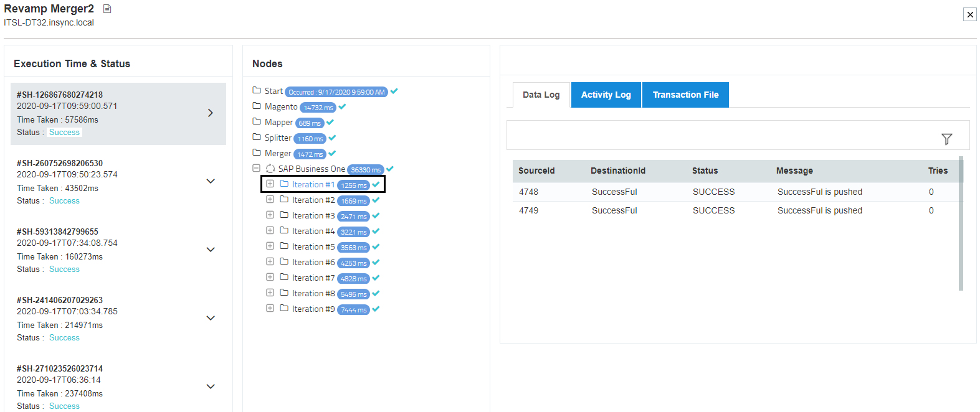Click the Merger node folder icon
Screen dimensions: 980x412
point(257,152)
